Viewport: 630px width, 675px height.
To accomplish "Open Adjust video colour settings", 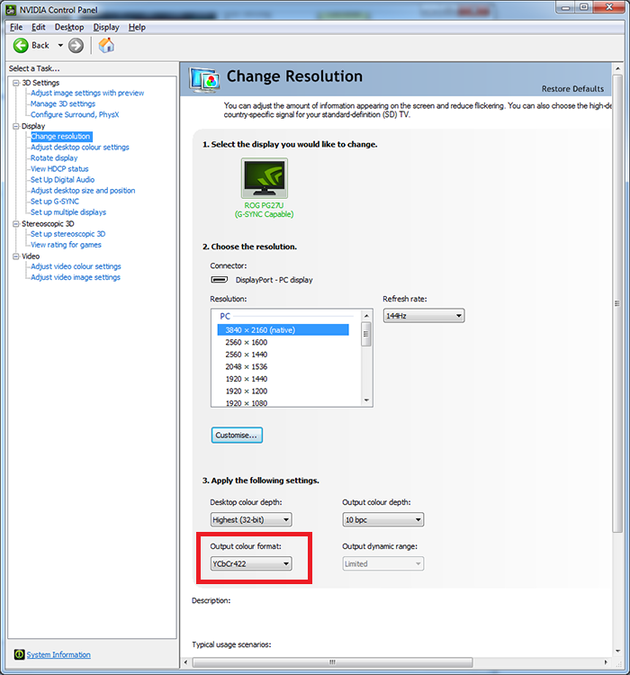I will click(x=76, y=266).
